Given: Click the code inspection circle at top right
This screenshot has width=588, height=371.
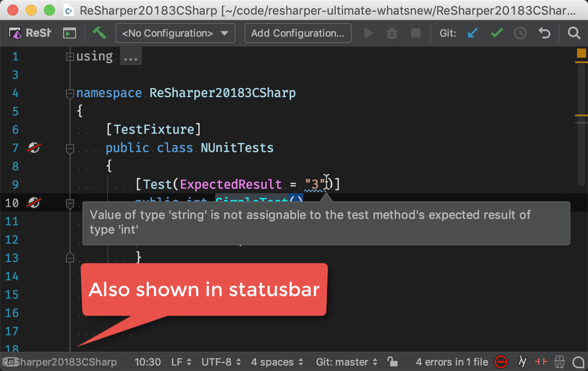Looking at the screenshot, I should click(581, 54).
